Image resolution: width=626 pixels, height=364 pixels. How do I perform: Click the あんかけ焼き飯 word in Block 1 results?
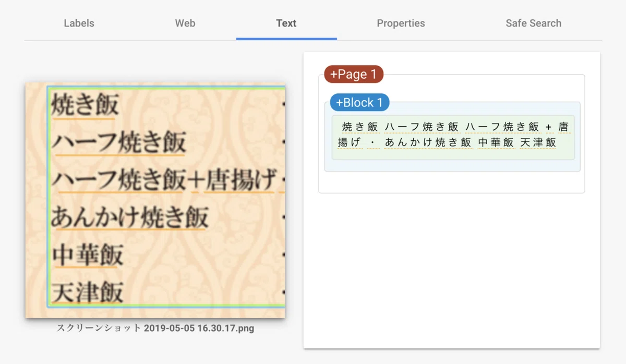[x=428, y=142]
